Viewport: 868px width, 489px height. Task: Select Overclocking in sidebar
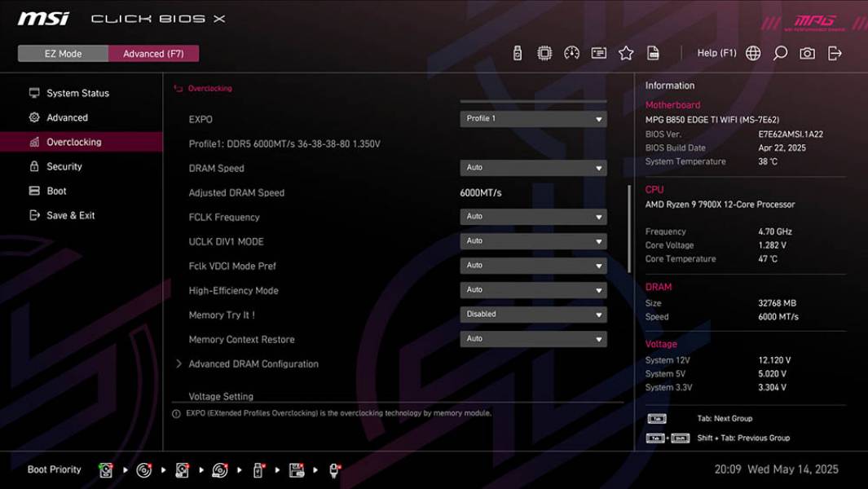pos(82,142)
